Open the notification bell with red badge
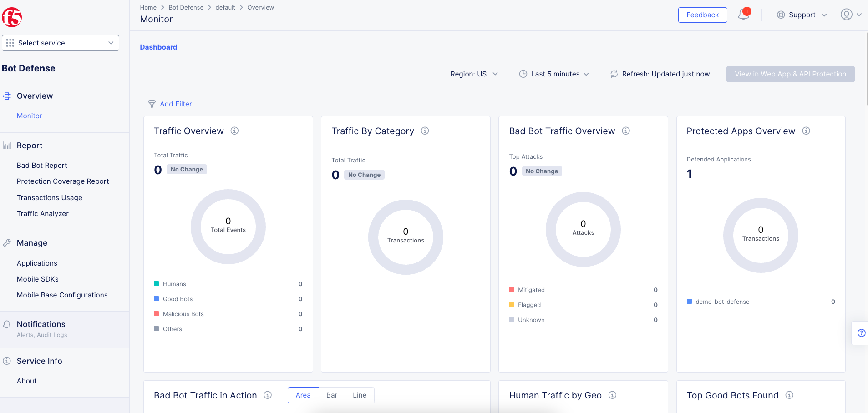 coord(742,15)
